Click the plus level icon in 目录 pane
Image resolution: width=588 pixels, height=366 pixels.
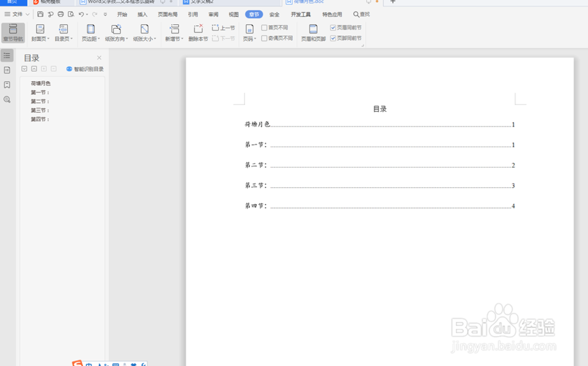tap(44, 69)
